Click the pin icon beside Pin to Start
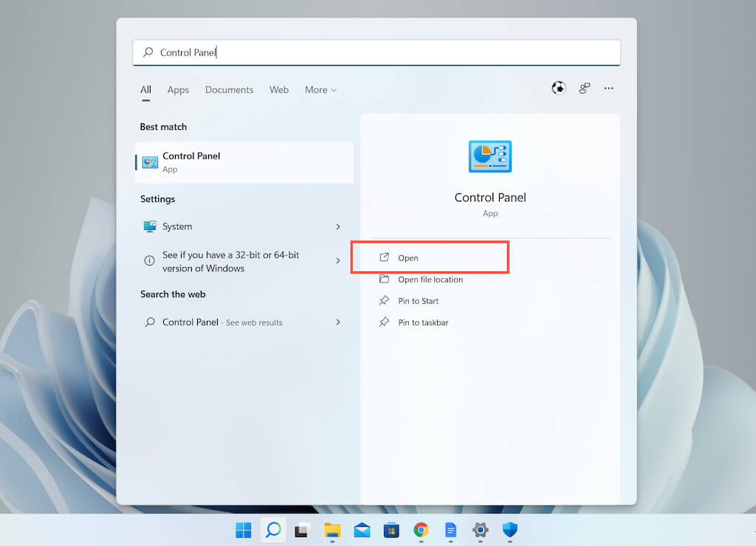This screenshot has width=756, height=546. [x=384, y=301]
